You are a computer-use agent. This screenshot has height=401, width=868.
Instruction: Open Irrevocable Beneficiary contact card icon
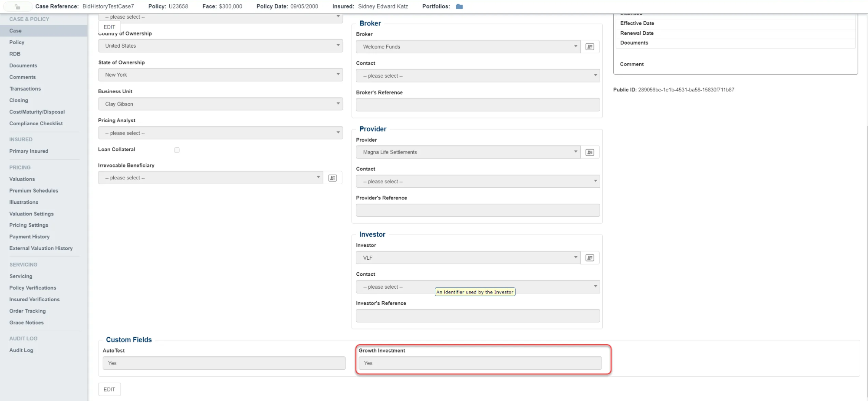[332, 178]
